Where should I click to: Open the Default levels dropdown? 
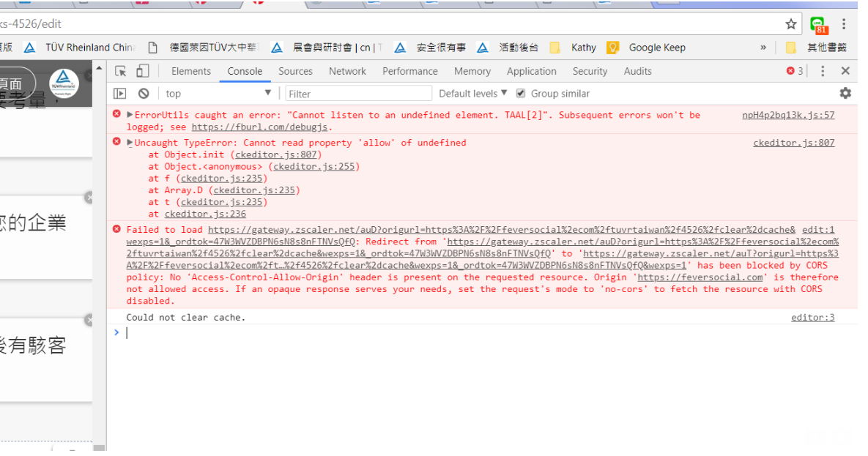(472, 93)
